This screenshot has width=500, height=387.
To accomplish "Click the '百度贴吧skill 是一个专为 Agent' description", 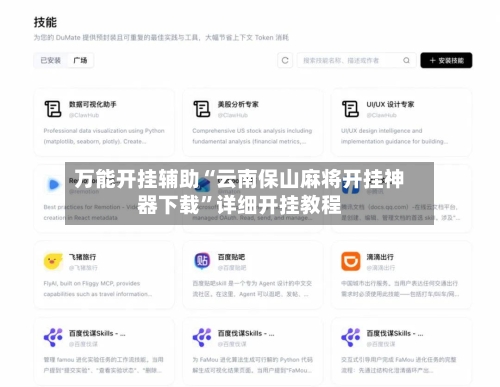I will 252,289.
